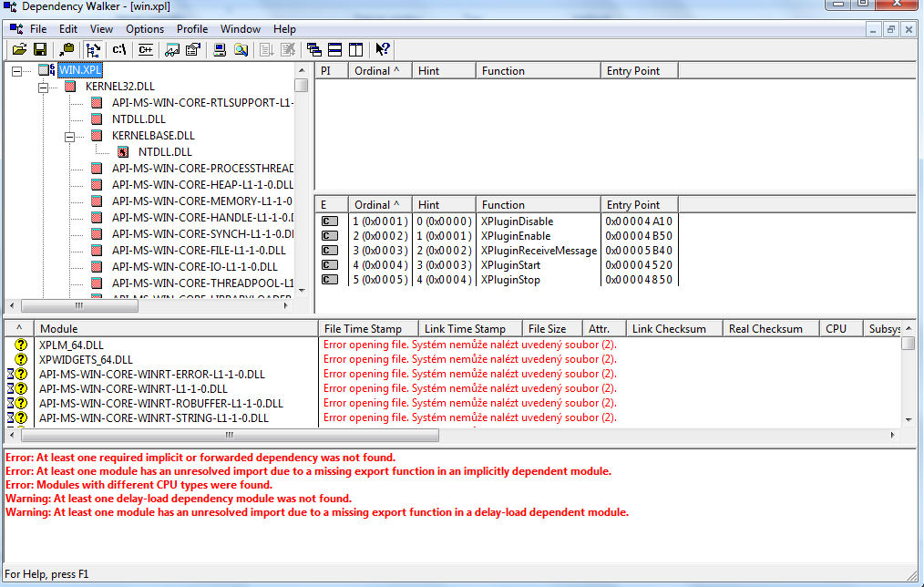Open Configure Module Search Order icon
Screen dimensions: 924x587
pyautogui.click(x=241, y=49)
